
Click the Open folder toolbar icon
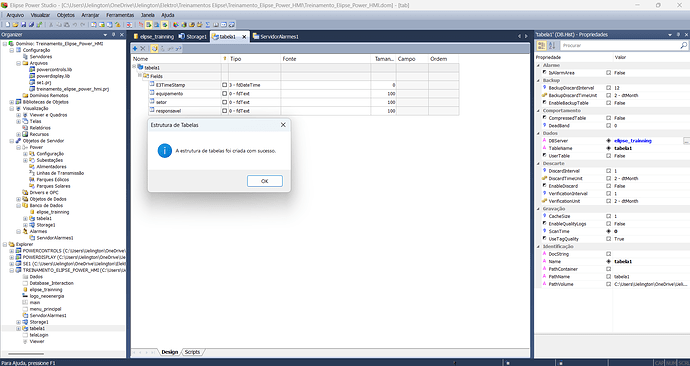pos(15,25)
